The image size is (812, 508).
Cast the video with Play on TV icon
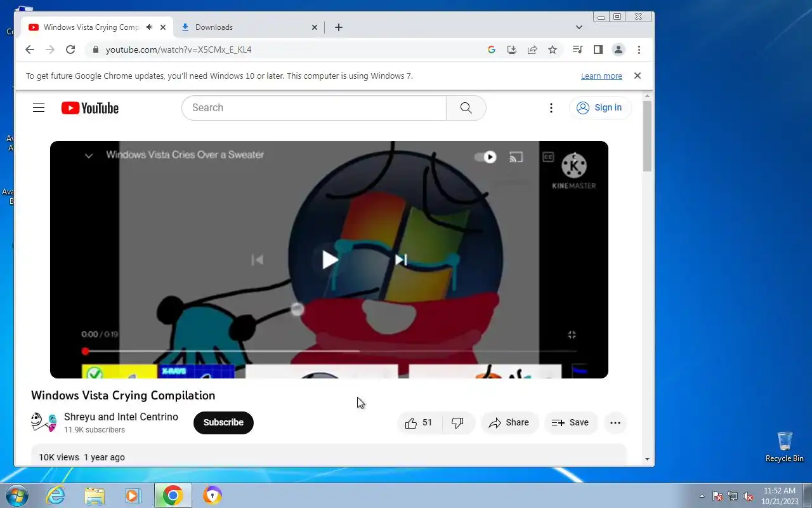tap(516, 157)
